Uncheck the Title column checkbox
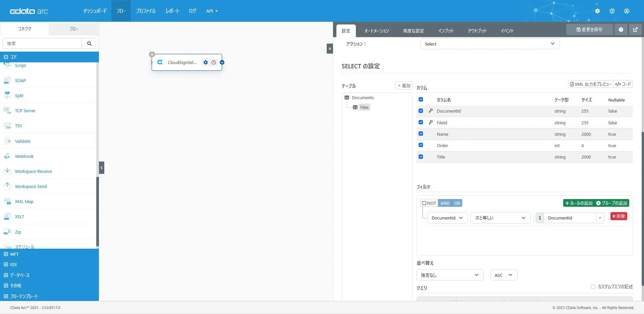 421,157
